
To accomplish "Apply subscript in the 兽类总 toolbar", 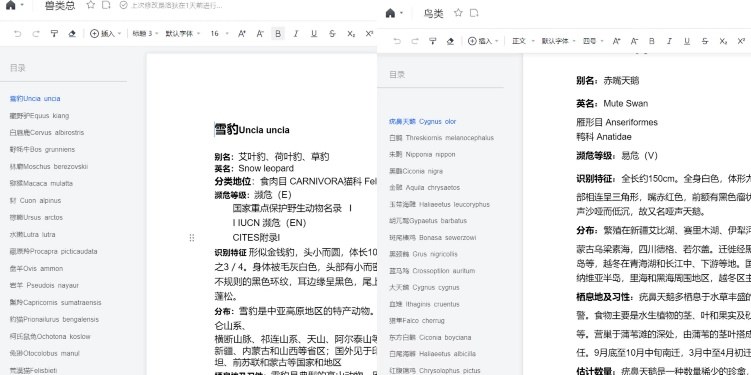I will point(351,34).
